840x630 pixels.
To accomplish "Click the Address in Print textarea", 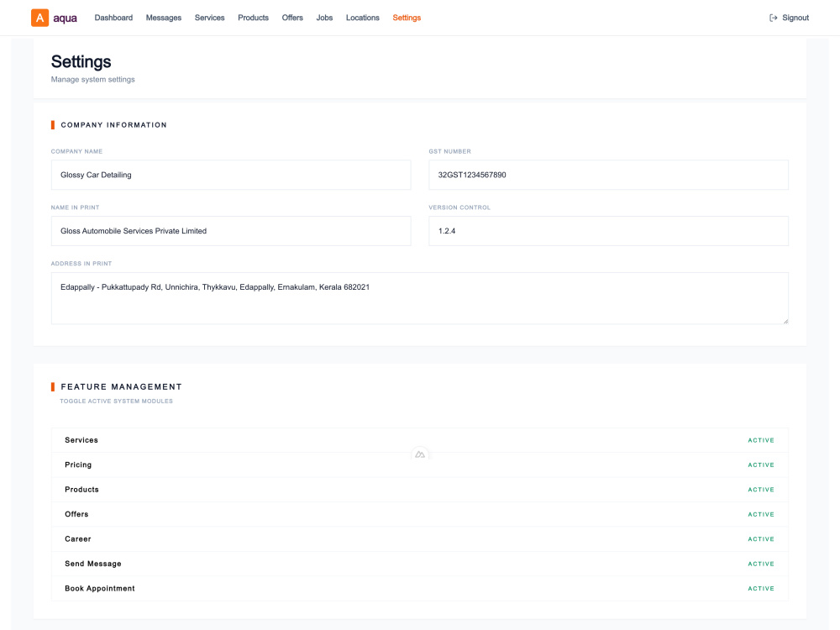I will click(420, 298).
